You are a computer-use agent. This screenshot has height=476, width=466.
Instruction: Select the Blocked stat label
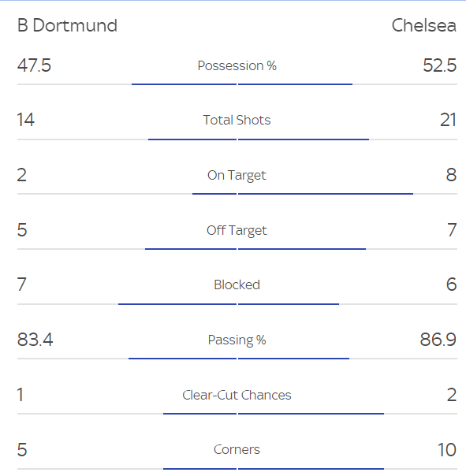coord(237,284)
